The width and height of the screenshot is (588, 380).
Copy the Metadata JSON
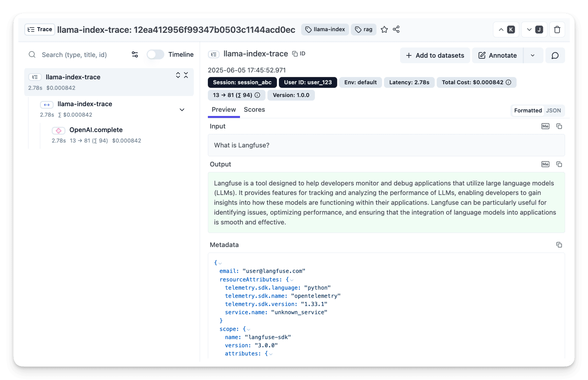[559, 245]
